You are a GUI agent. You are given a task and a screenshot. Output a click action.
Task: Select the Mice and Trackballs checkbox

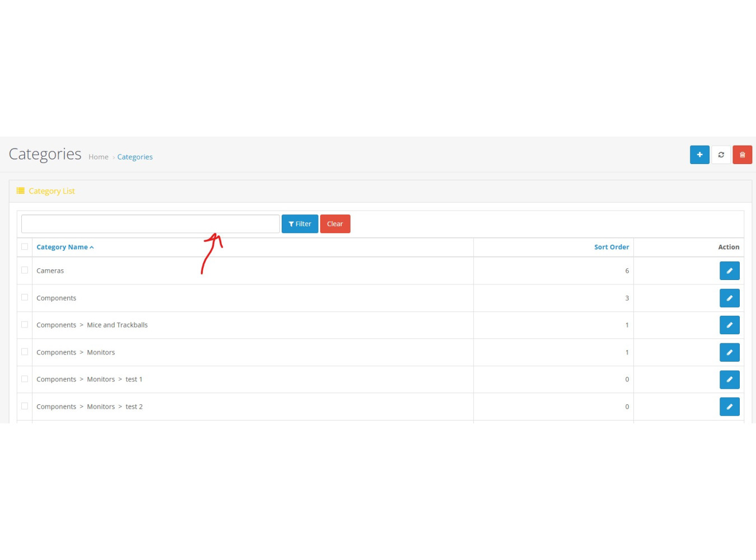(25, 324)
